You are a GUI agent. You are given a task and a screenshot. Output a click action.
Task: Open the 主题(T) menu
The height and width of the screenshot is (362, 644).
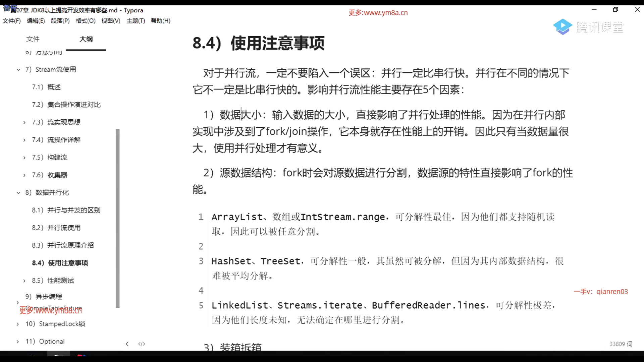(x=136, y=21)
